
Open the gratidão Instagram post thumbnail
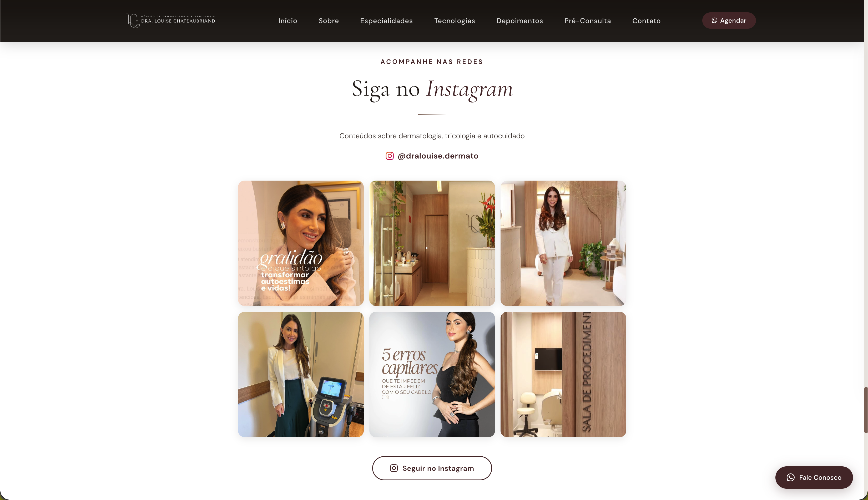(x=301, y=243)
